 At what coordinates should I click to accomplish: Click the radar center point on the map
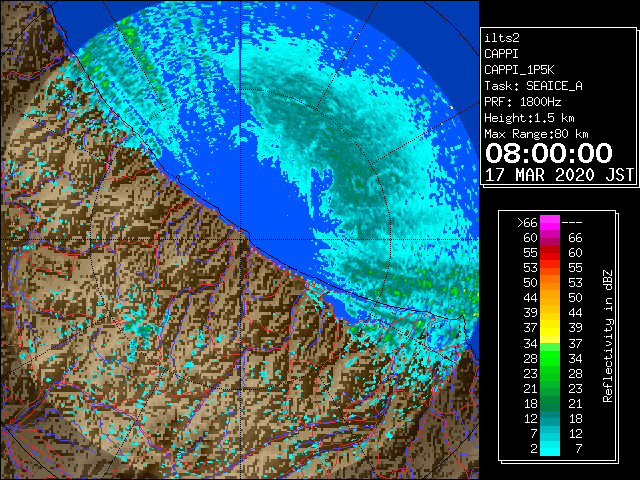(241, 239)
